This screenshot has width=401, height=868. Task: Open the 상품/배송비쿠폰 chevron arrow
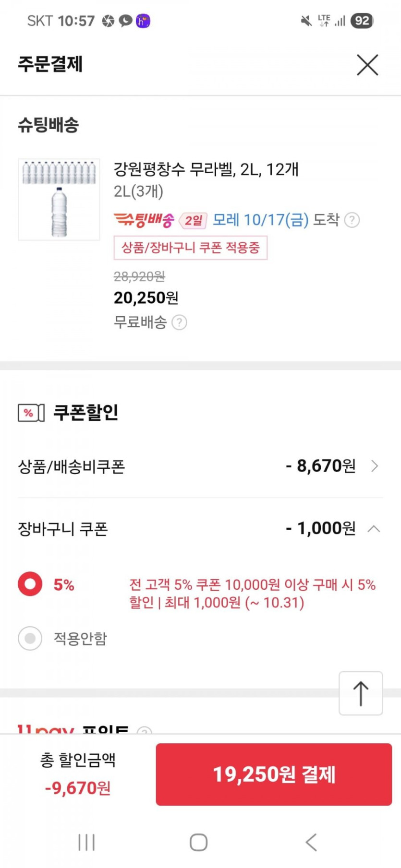pyautogui.click(x=375, y=466)
